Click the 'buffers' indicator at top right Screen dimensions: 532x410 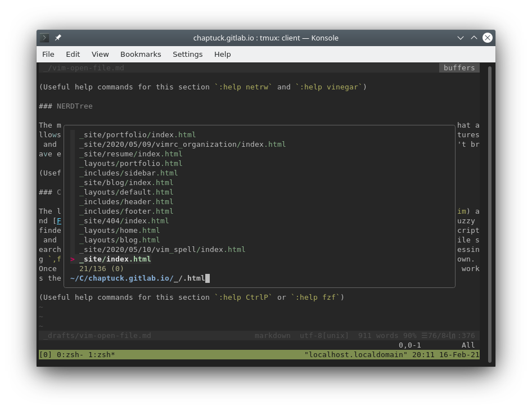459,67
